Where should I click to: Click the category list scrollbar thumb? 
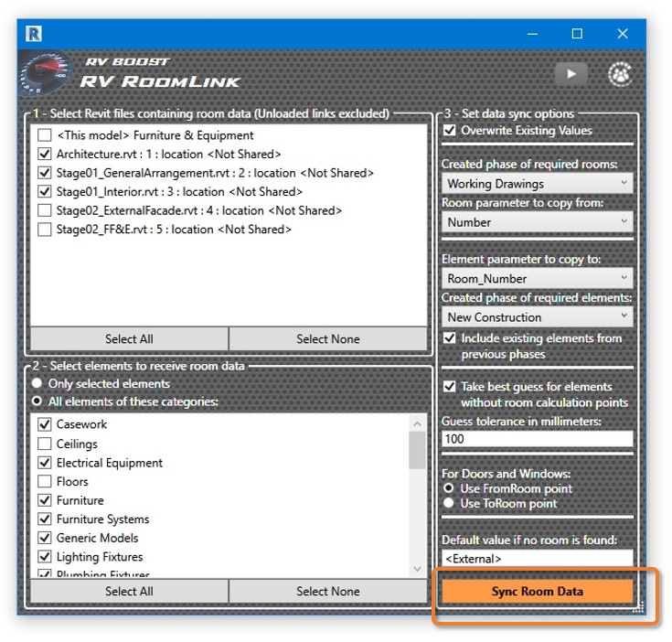click(417, 451)
